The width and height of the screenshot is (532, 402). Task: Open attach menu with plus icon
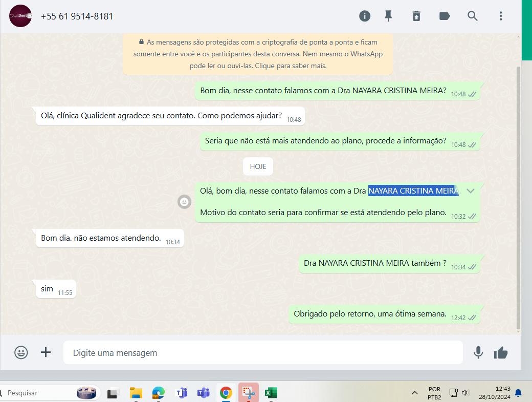(46, 352)
